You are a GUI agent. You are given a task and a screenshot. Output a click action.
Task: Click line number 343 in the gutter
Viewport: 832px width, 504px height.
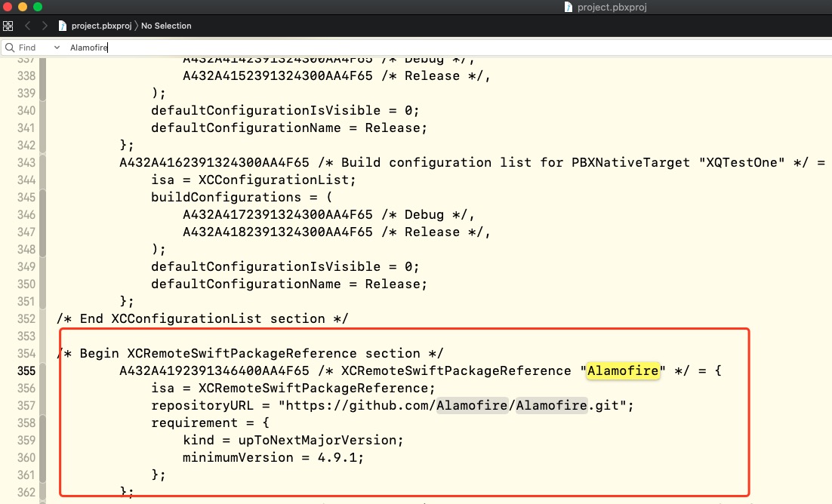click(26, 162)
